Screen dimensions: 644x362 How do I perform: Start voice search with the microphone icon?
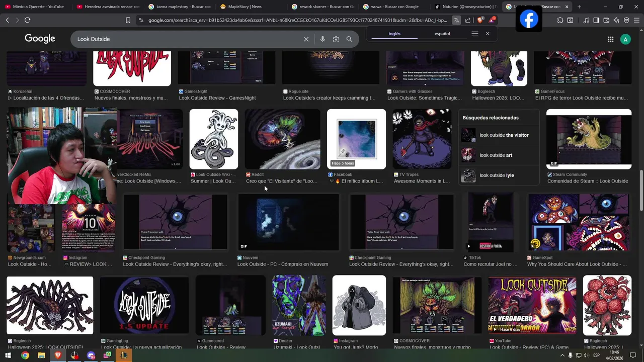pyautogui.click(x=323, y=39)
